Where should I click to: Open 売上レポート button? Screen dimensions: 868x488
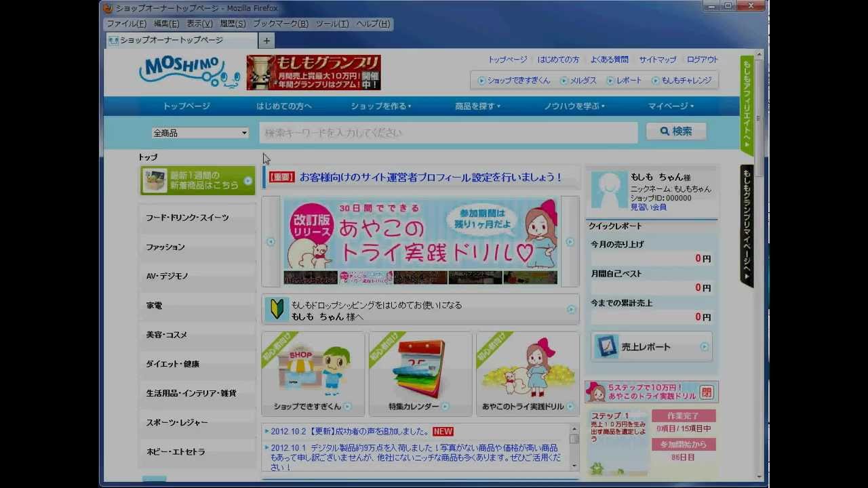coord(652,346)
